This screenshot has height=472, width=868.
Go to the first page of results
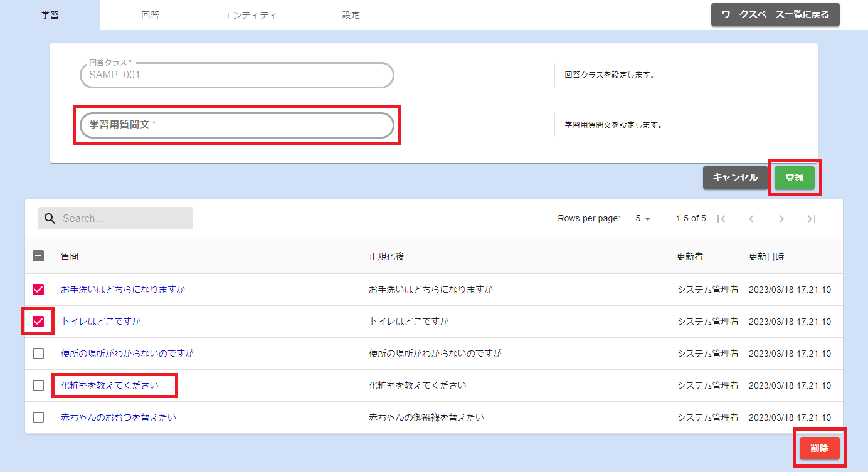pyautogui.click(x=721, y=219)
